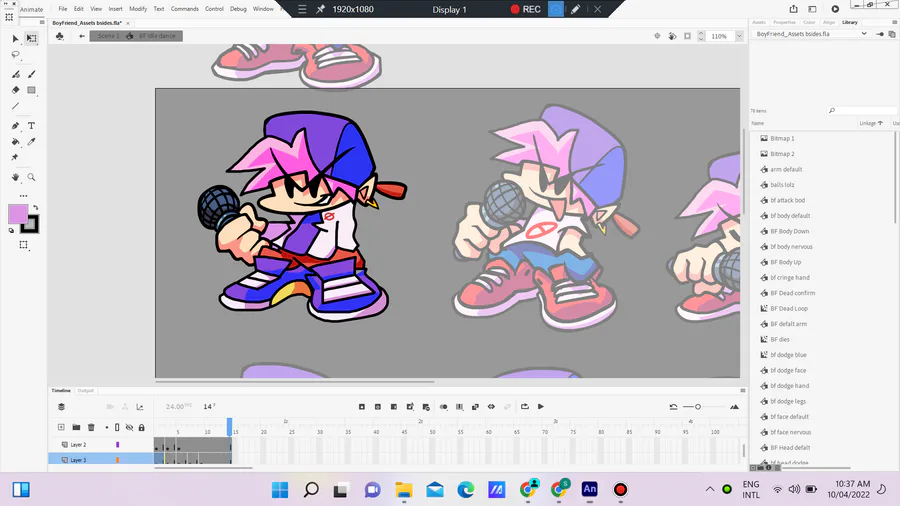Screen dimensions: 900x506
Task: Open the Modify menu
Action: coord(138,9)
